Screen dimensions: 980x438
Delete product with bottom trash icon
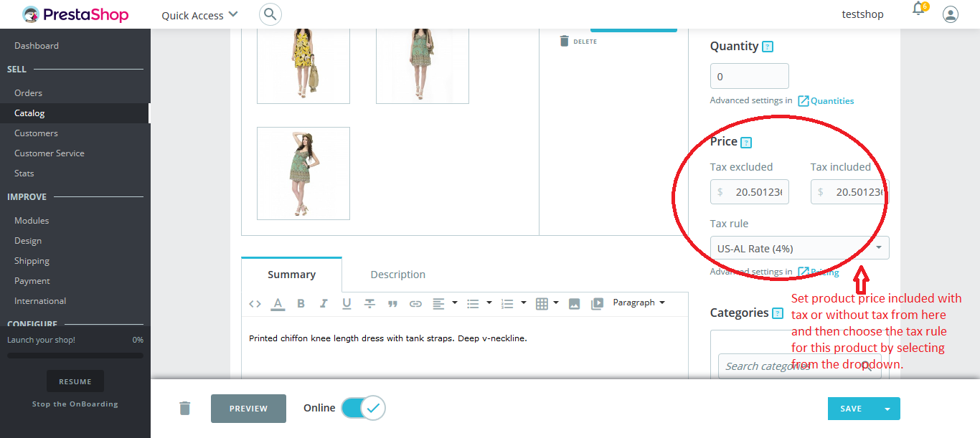185,409
